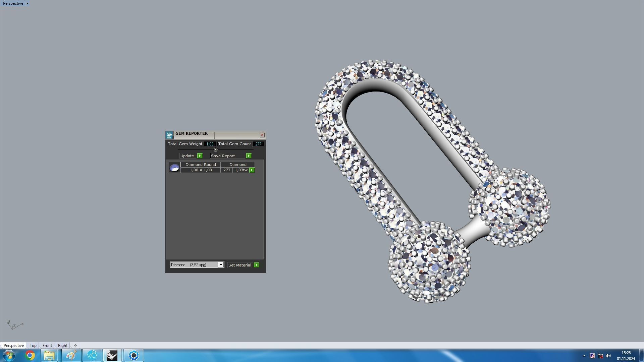
Task: Add a new viewport tab
Action: tap(75, 346)
